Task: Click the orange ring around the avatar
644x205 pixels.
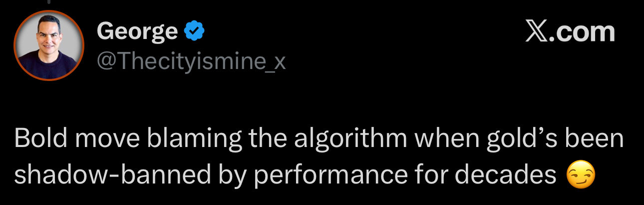Action: point(15,45)
